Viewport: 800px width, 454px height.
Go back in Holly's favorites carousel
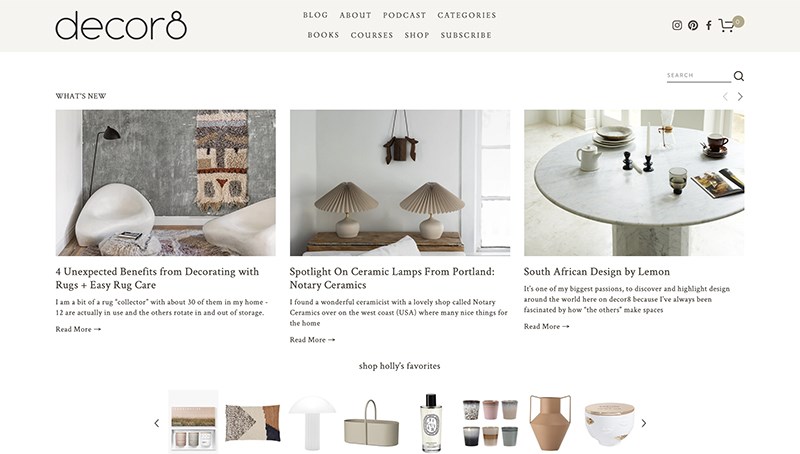[157, 423]
